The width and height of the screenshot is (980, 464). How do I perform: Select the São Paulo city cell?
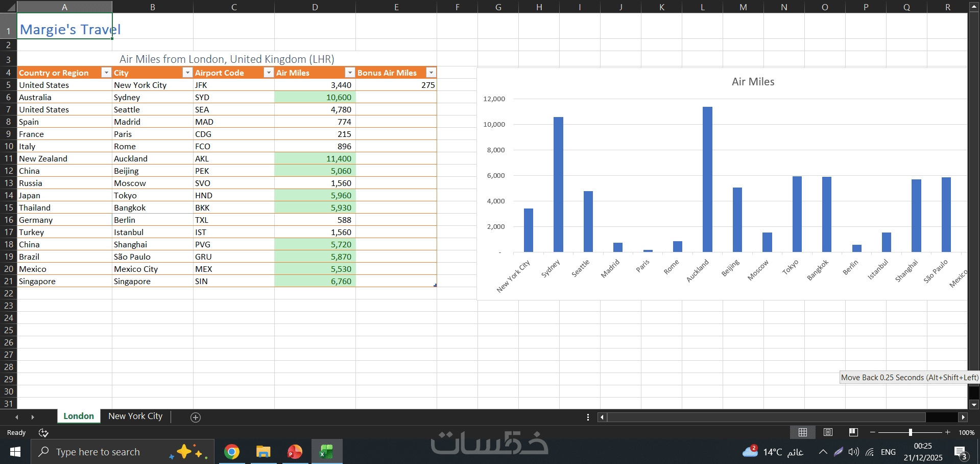point(153,257)
